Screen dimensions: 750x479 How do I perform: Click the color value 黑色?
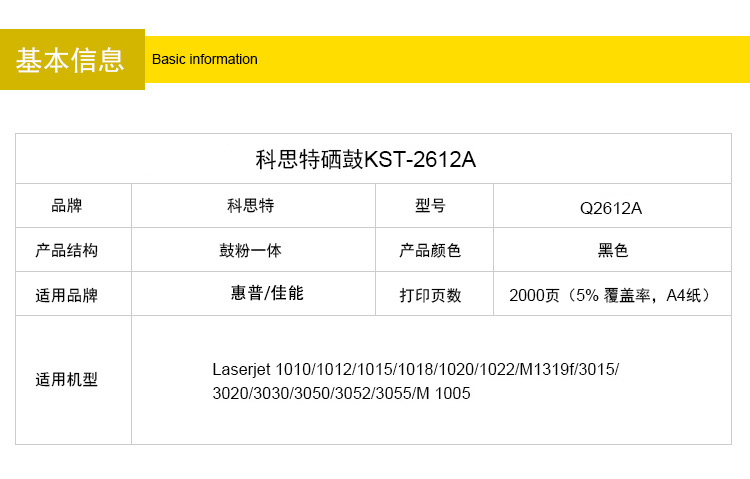coord(613,250)
